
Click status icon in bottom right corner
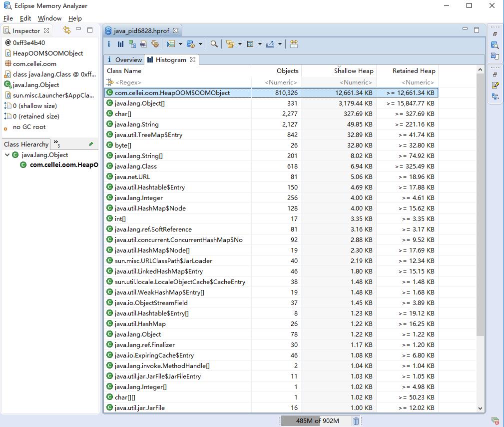tap(495, 420)
